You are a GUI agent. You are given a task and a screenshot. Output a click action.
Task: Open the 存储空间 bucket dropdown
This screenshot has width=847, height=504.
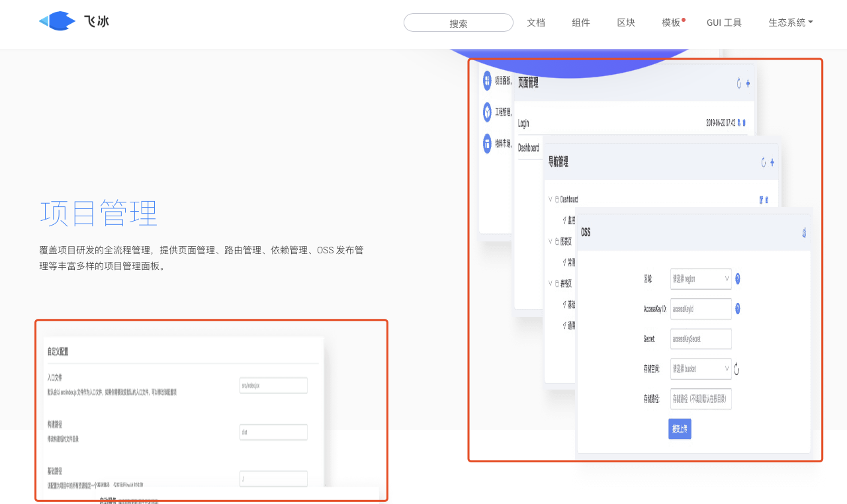click(x=701, y=369)
